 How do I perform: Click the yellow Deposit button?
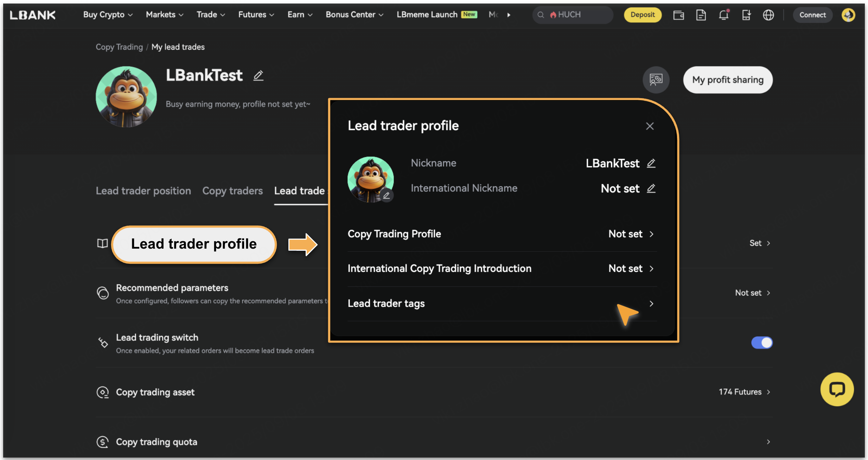tap(642, 15)
